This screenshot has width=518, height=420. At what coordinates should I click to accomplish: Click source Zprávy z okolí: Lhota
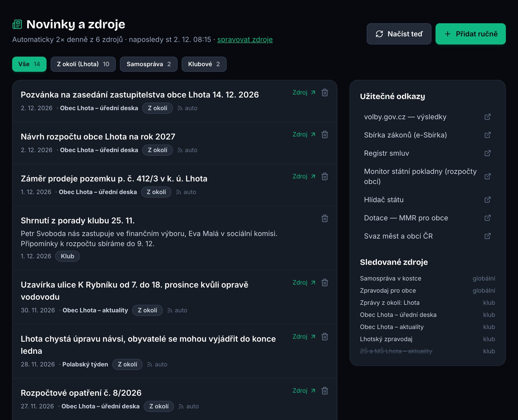point(390,303)
